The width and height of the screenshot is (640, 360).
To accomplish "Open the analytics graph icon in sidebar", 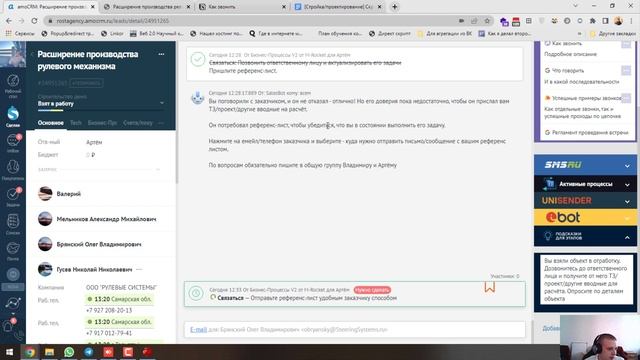I will point(13,303).
